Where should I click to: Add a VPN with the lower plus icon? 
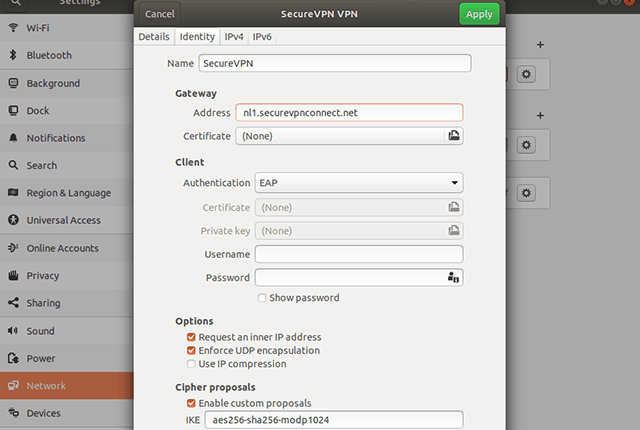pyautogui.click(x=540, y=115)
